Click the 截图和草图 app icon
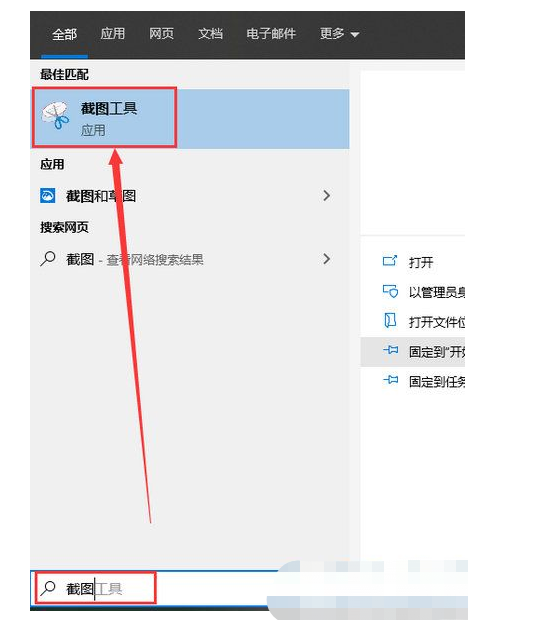 (48, 196)
